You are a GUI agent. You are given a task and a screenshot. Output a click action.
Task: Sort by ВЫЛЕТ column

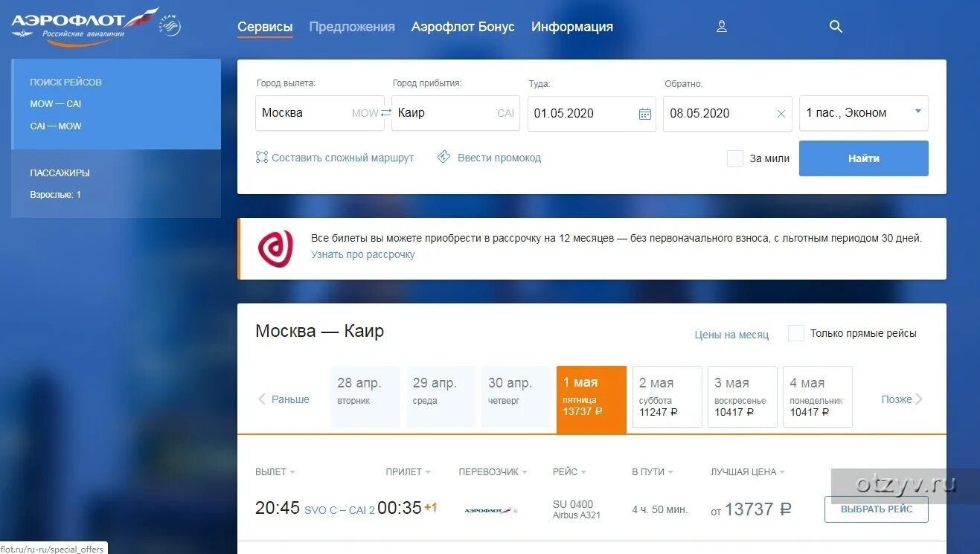[275, 472]
